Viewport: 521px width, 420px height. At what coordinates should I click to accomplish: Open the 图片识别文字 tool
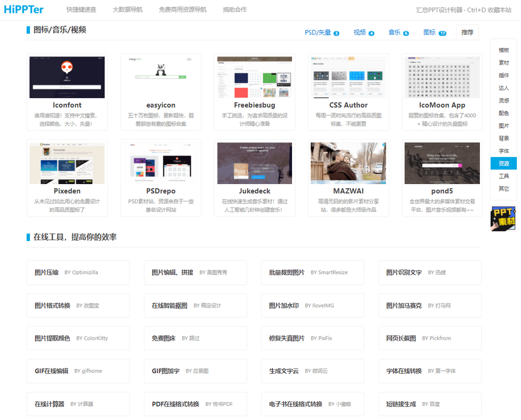430,273
